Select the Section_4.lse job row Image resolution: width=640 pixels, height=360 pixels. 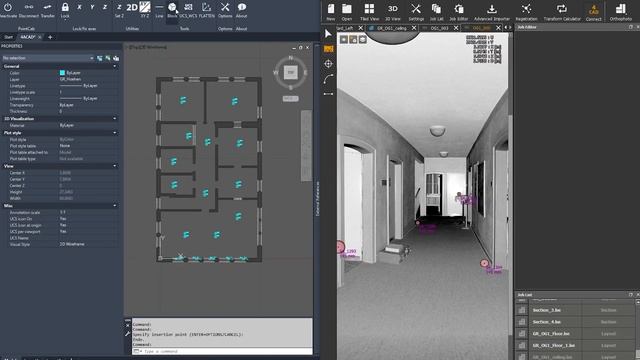576,322
